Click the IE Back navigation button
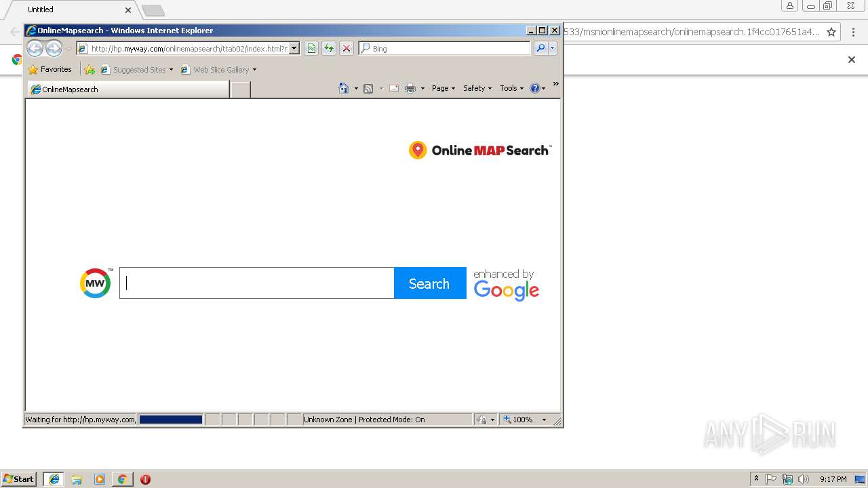The width and height of the screenshot is (868, 488). point(35,48)
